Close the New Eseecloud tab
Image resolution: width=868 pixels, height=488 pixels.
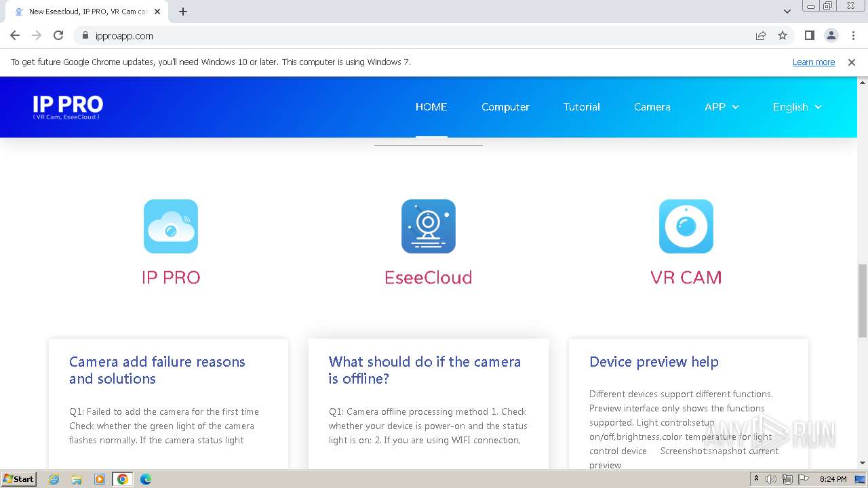(157, 12)
